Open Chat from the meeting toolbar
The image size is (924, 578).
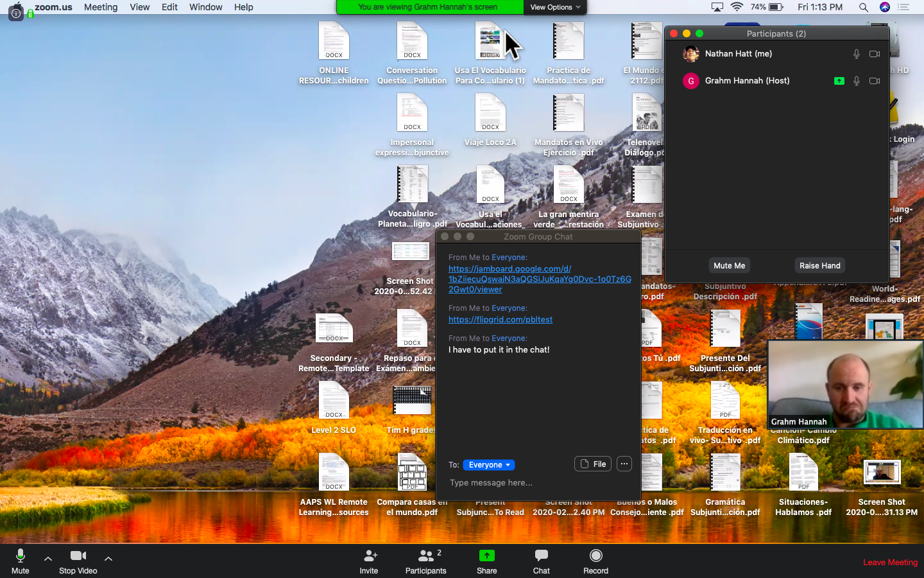[542, 561]
